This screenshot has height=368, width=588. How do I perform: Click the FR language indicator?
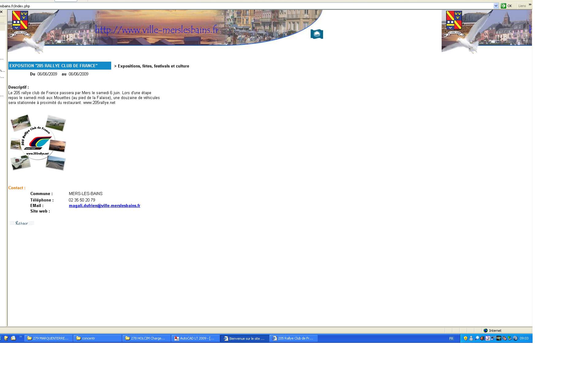pyautogui.click(x=451, y=339)
